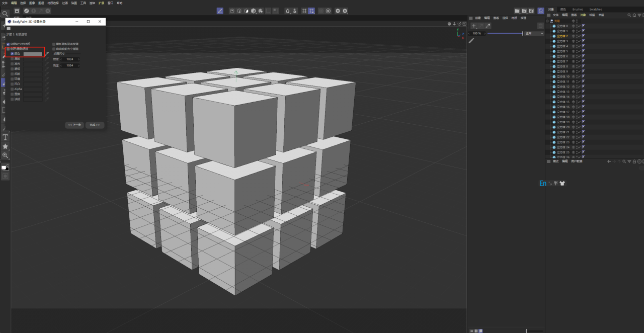This screenshot has height=333, width=644.
Task: Switch to the Brushes tab
Action: pyautogui.click(x=577, y=9)
